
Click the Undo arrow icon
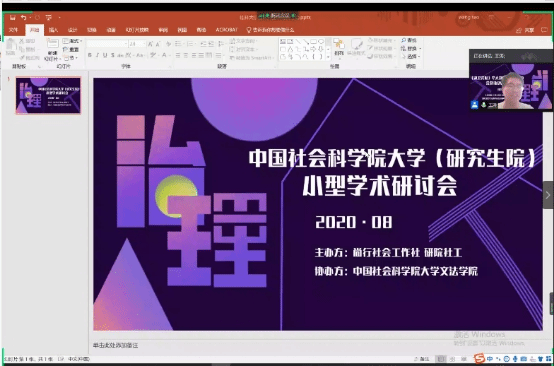click(x=23, y=17)
